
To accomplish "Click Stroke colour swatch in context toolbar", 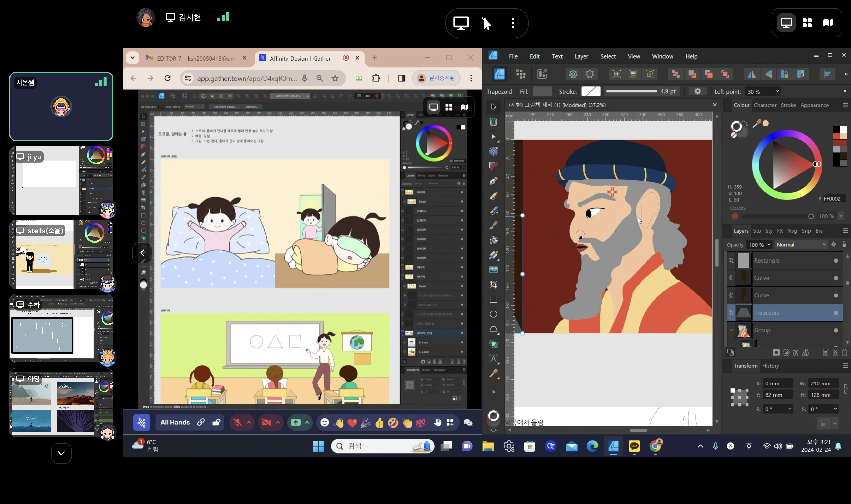I will (x=591, y=91).
